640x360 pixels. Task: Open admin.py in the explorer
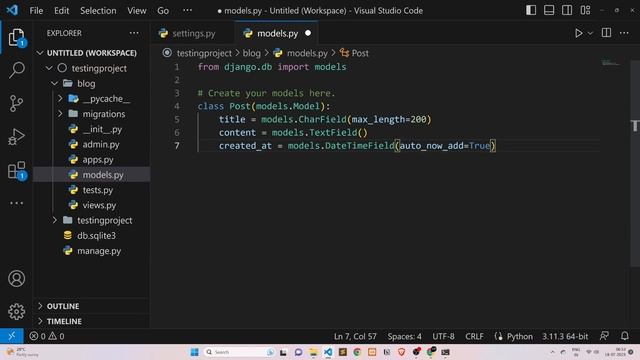click(91, 144)
